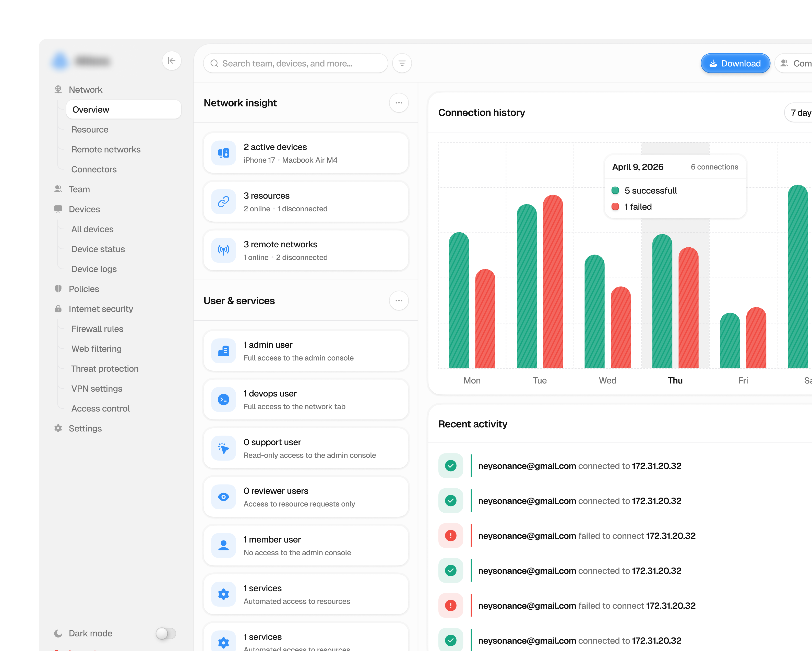Image resolution: width=812 pixels, height=651 pixels.
Task: Click the resources link icon
Action: click(223, 201)
